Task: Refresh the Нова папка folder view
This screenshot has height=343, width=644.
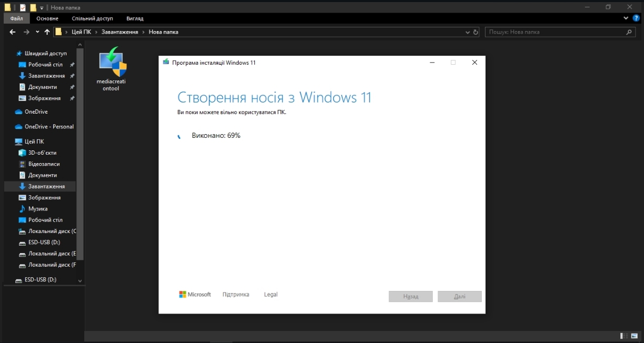Action: [476, 32]
